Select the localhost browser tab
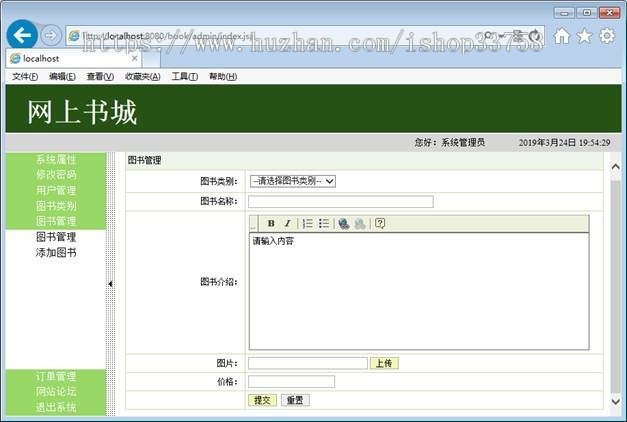The image size is (627, 422). (75, 59)
